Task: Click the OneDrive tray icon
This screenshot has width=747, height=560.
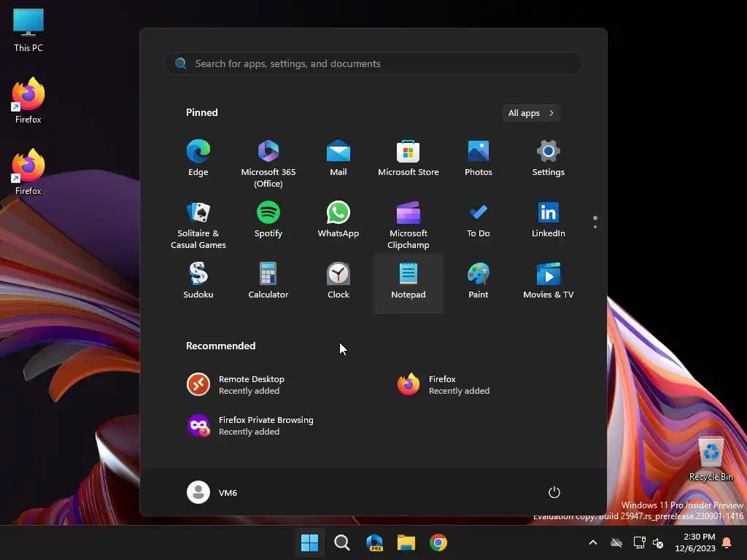Action: click(x=616, y=542)
